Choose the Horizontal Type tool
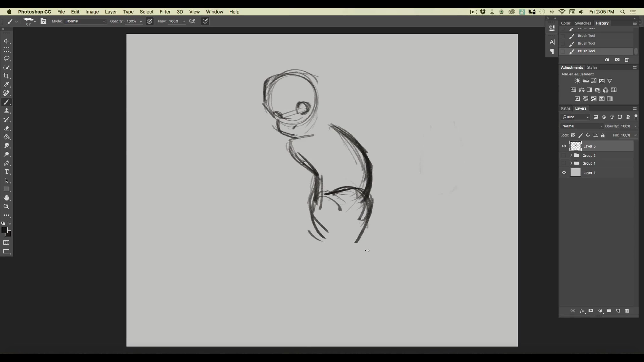Viewport: 644px width, 362px height. tap(6, 172)
